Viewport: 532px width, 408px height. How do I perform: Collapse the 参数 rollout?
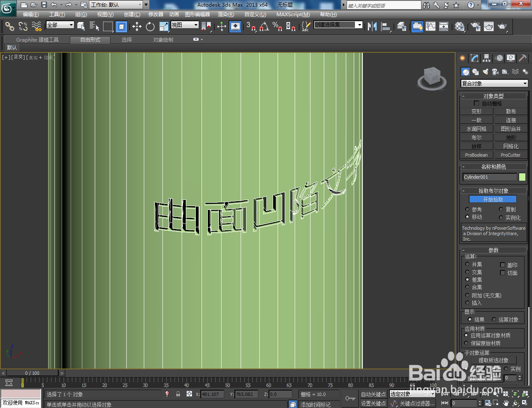pos(494,250)
